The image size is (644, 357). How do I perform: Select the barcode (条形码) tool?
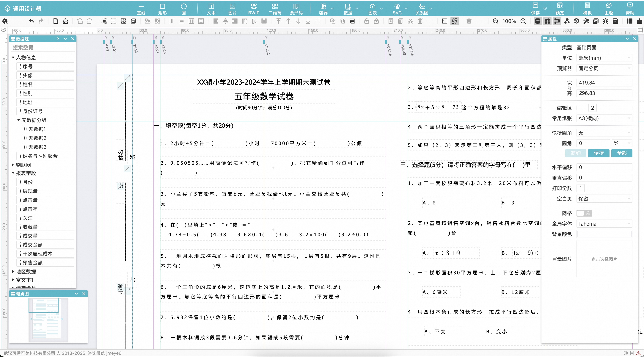click(296, 9)
